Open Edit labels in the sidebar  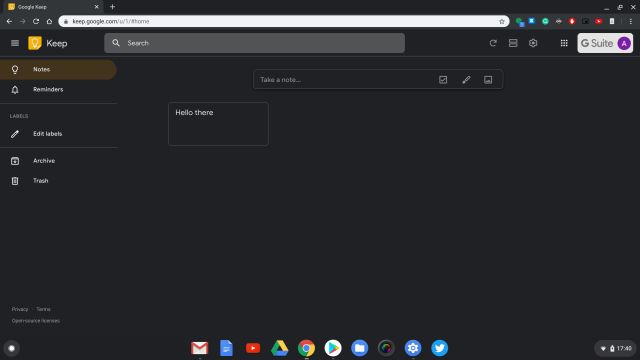coord(58,134)
